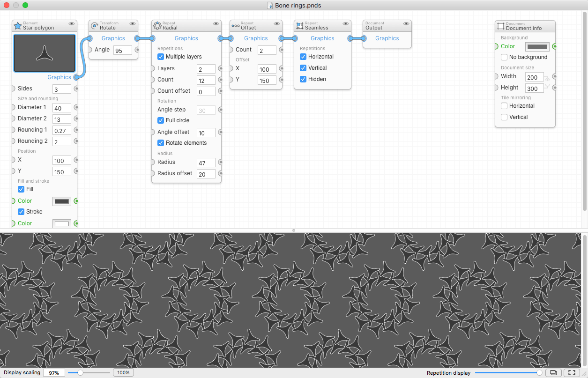Click the Display scaling slider

click(x=89, y=373)
